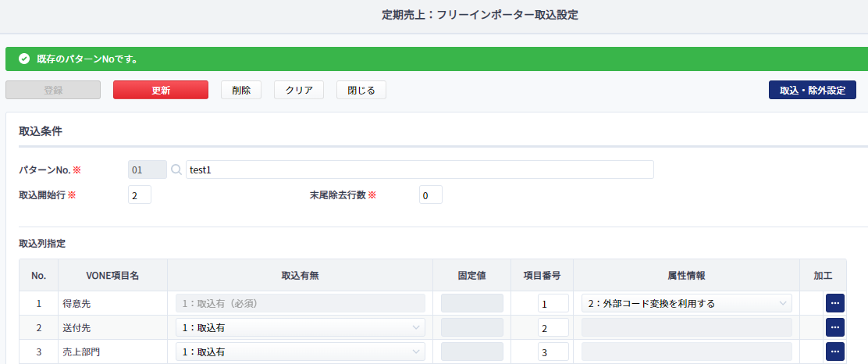Click the 加工 column header

pos(824,276)
